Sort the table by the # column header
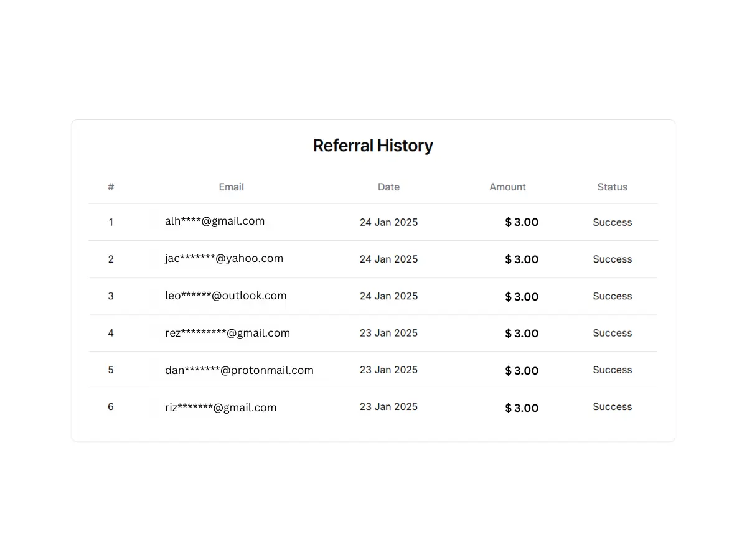This screenshot has height=560, width=747. 111,187
